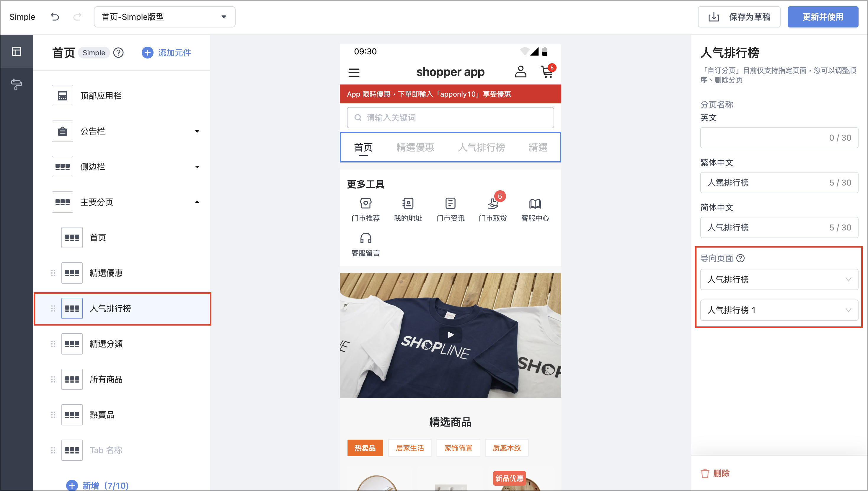This screenshot has height=491, width=868.
Task: Click the 简体中文 input with 人气排行榜
Action: (x=779, y=227)
